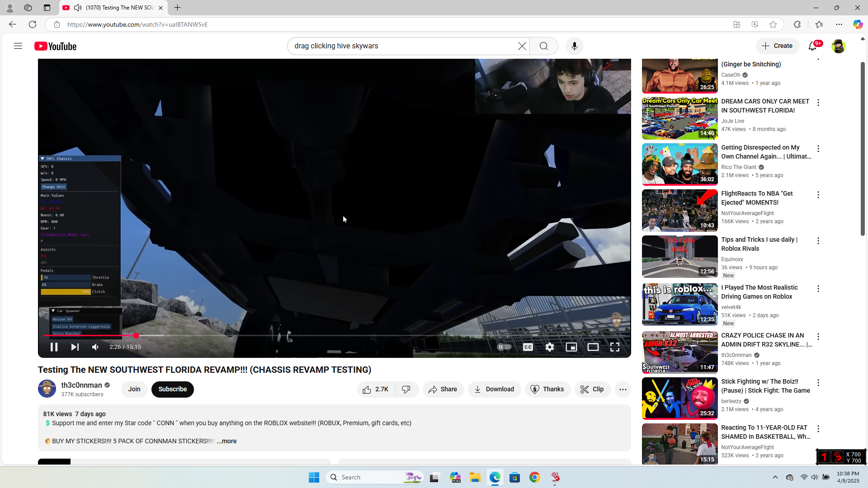
Task: Open Copilot sidebar
Action: pyautogui.click(x=858, y=24)
